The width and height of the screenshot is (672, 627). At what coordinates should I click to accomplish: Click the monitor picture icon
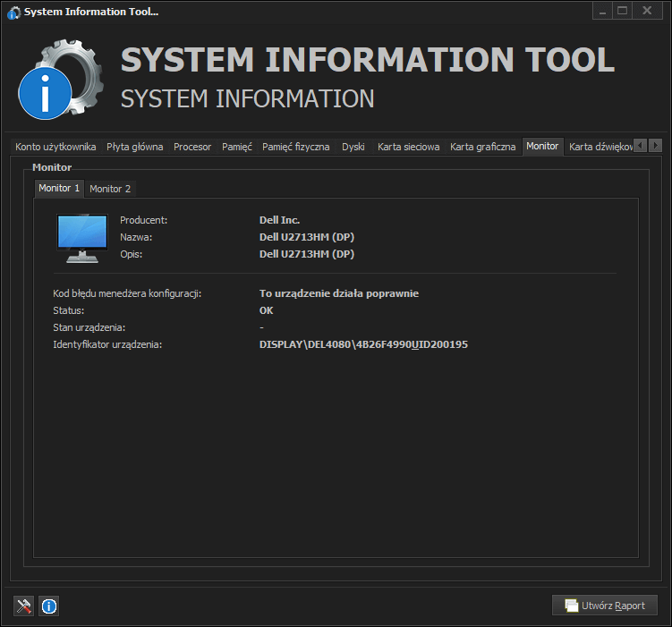pyautogui.click(x=81, y=238)
